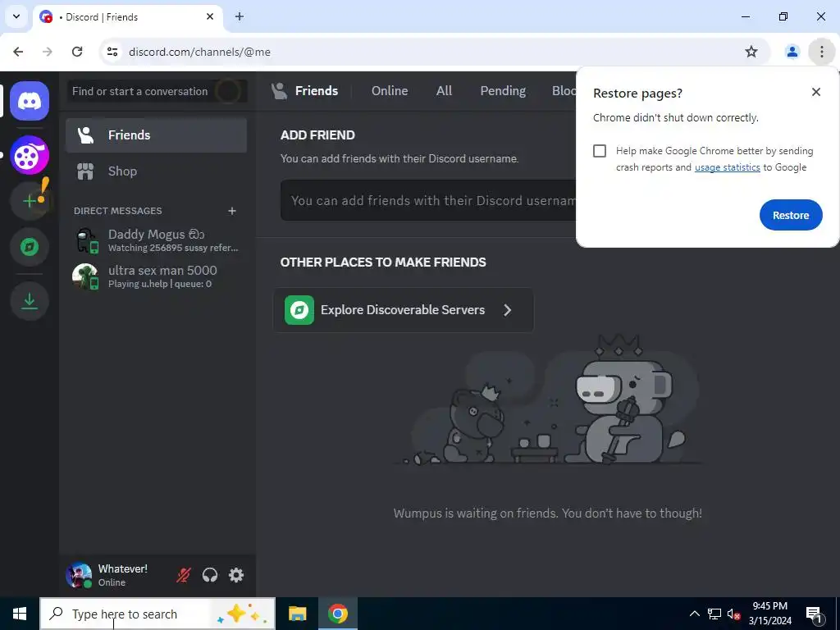Reload the Discord page
840x630 pixels.
tap(77, 52)
